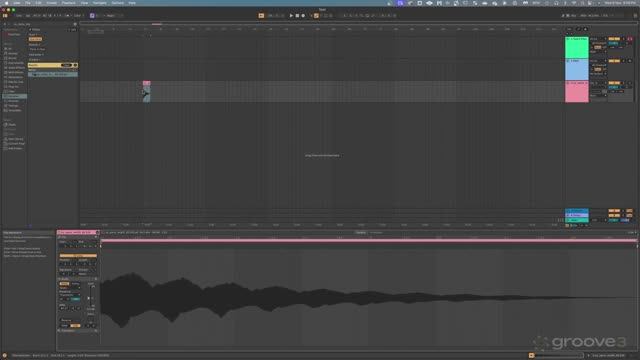Open the Playback menu
The image size is (640, 360).
69,3
